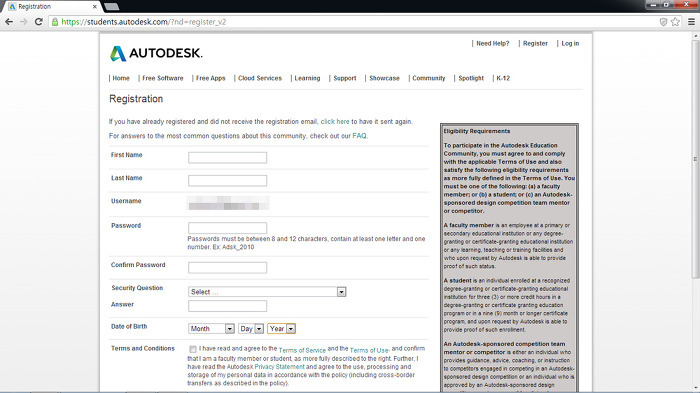Focus the First Name field

[227, 158]
